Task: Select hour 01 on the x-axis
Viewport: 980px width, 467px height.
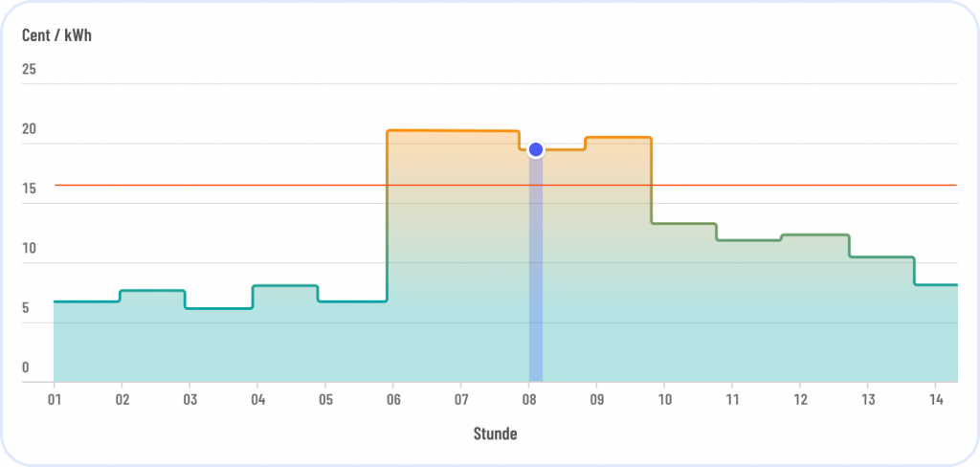Action: 55,399
